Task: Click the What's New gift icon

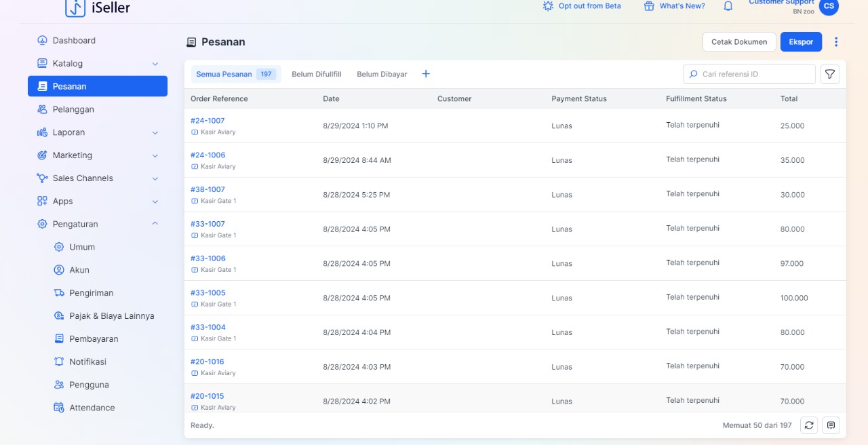Action: pos(648,6)
